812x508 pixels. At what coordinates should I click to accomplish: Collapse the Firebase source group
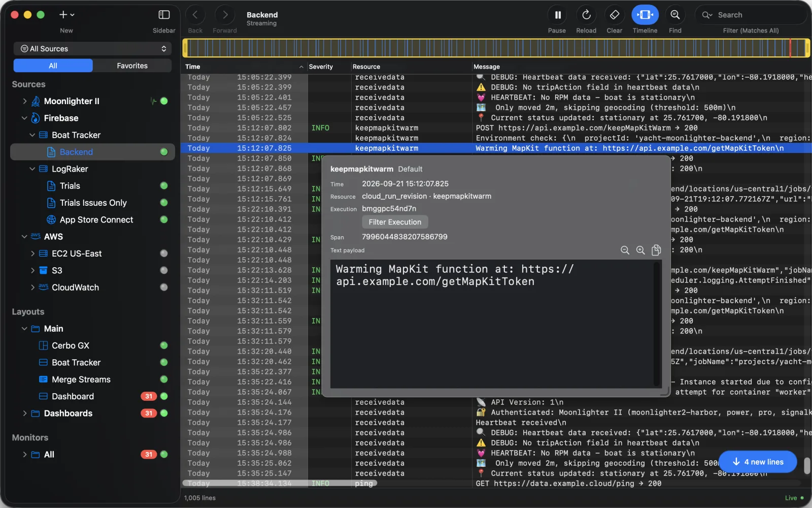(24, 118)
